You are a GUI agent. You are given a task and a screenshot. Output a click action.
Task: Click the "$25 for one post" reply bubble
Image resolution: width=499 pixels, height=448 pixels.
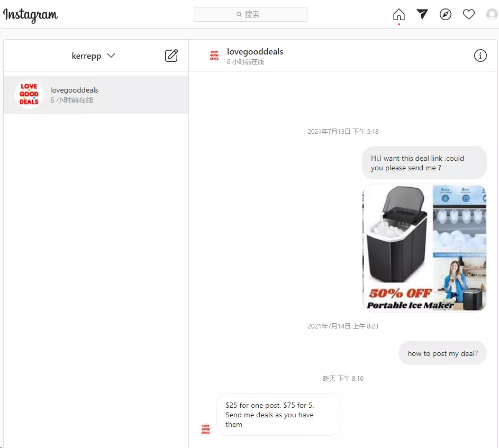[x=279, y=415]
